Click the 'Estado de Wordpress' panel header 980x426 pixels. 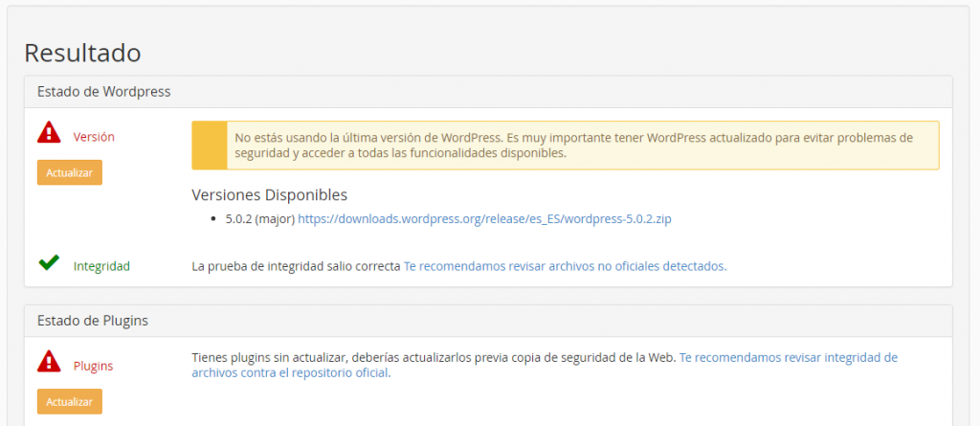point(488,92)
